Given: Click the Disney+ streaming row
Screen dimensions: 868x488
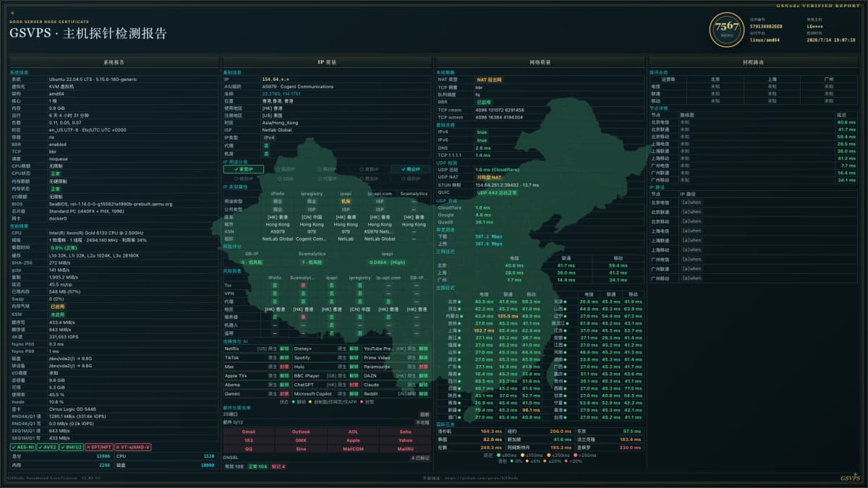Looking at the screenshot, I should pyautogui.click(x=325, y=348).
